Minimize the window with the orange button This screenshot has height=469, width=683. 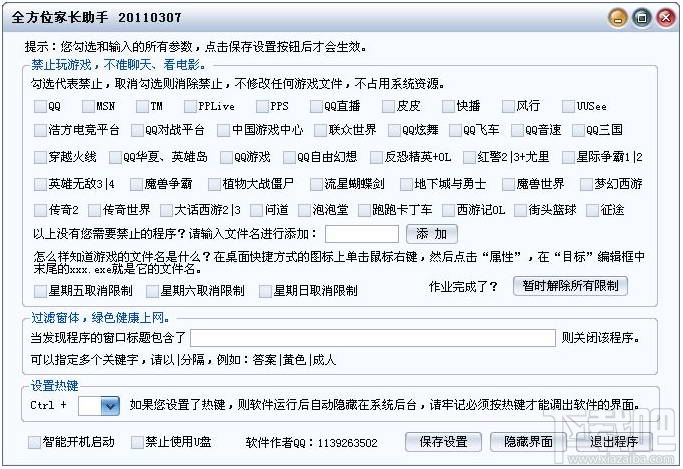pyautogui.click(x=618, y=18)
